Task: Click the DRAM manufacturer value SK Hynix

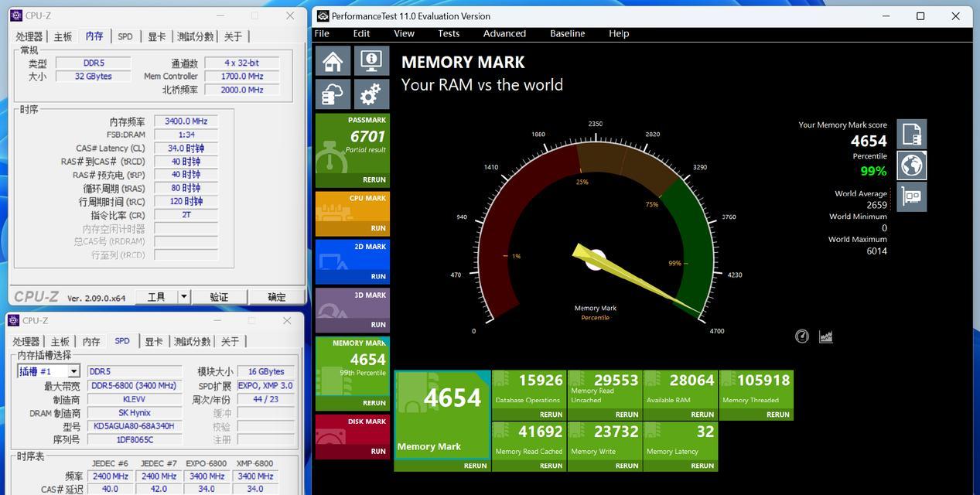Action: tap(135, 413)
